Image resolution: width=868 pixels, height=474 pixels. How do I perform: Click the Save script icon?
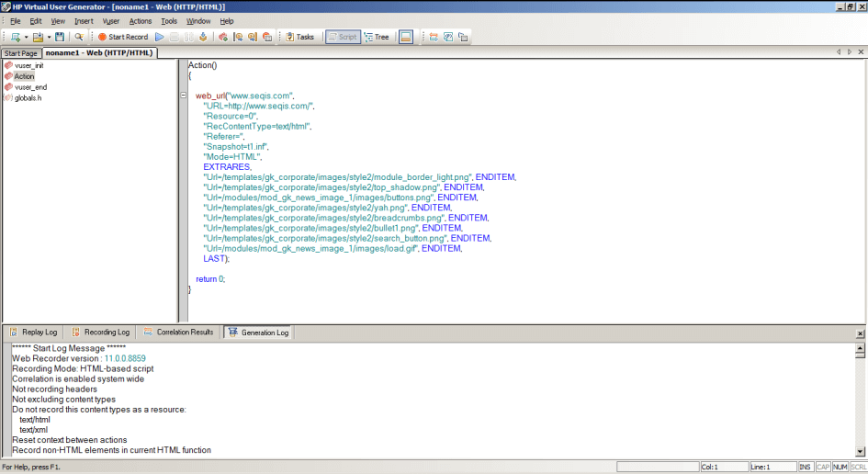pyautogui.click(x=60, y=37)
